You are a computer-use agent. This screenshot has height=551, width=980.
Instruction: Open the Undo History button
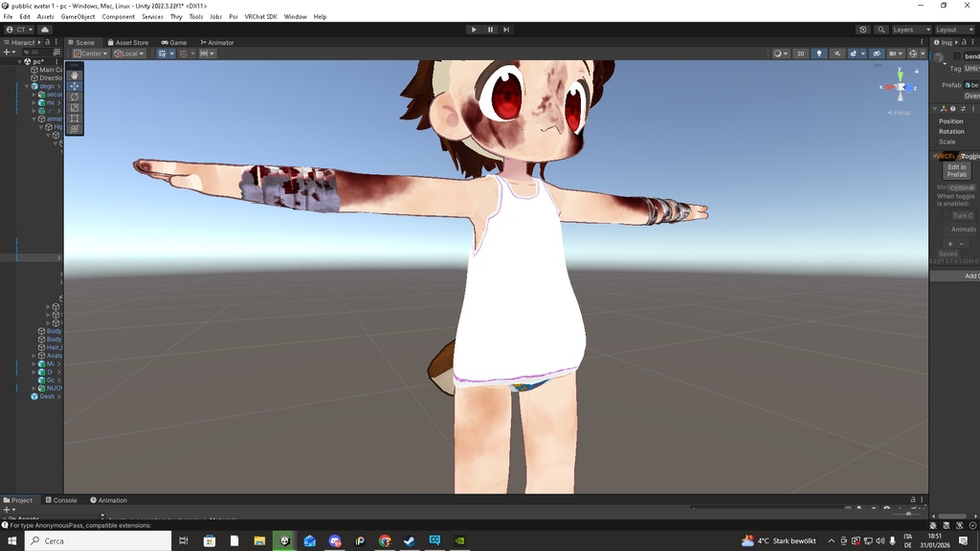(x=863, y=30)
